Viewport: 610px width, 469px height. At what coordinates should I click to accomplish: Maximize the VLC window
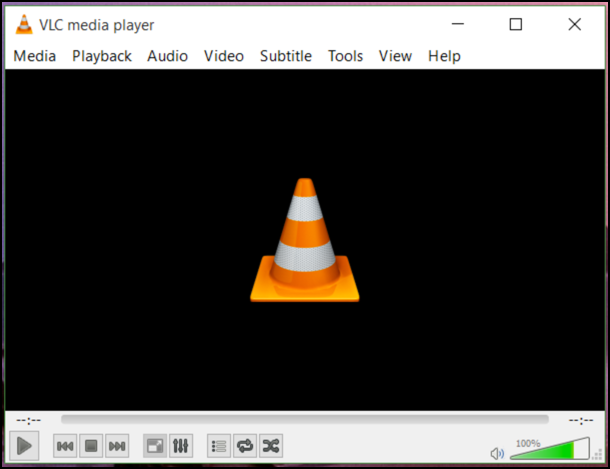point(516,24)
